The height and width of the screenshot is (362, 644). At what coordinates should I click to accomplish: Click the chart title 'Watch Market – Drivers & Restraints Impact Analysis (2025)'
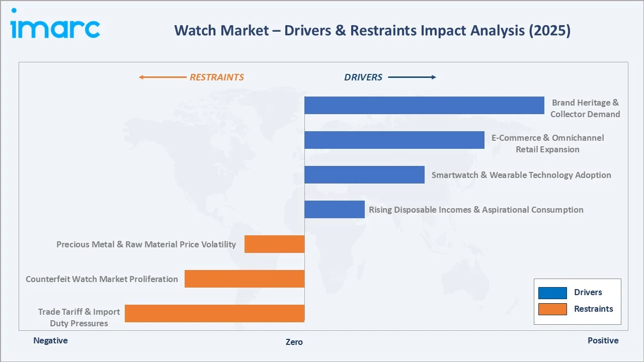[x=372, y=31]
